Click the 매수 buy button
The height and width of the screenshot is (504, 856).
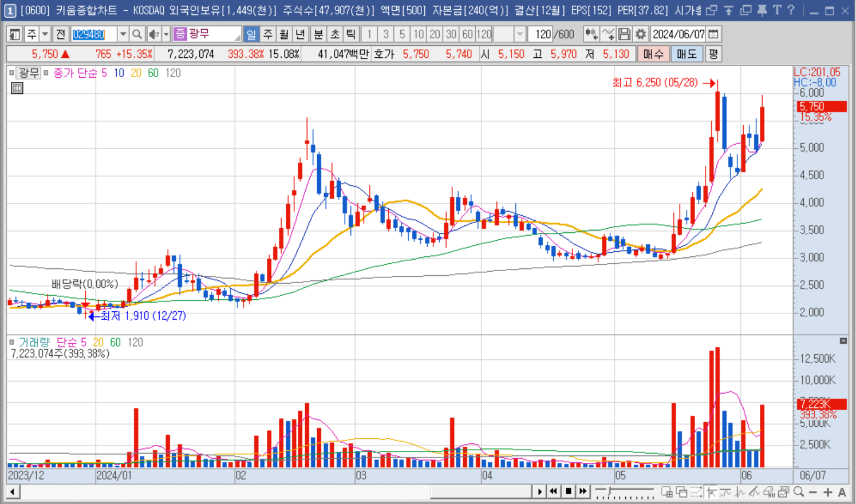653,54
